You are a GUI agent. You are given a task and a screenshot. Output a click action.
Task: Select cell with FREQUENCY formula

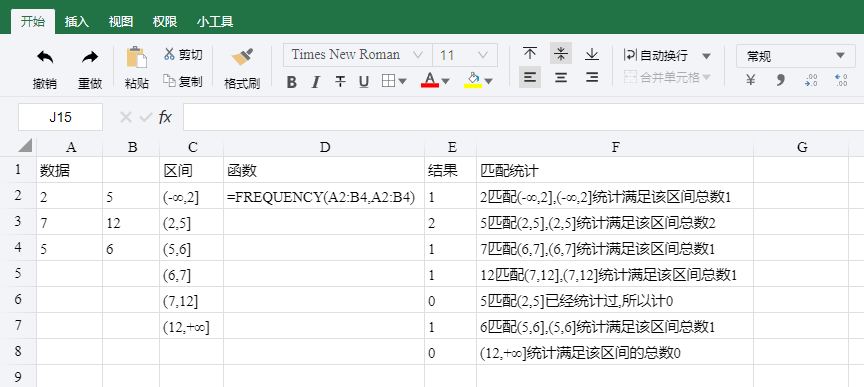(324, 197)
